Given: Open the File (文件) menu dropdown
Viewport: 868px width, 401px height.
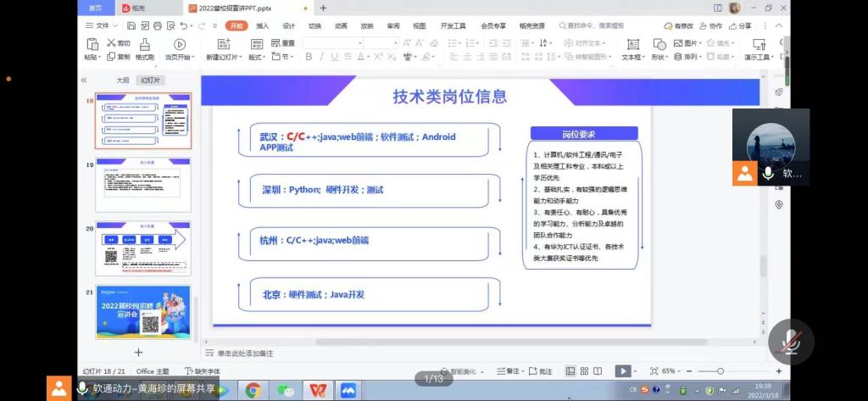Looking at the screenshot, I should [x=102, y=26].
